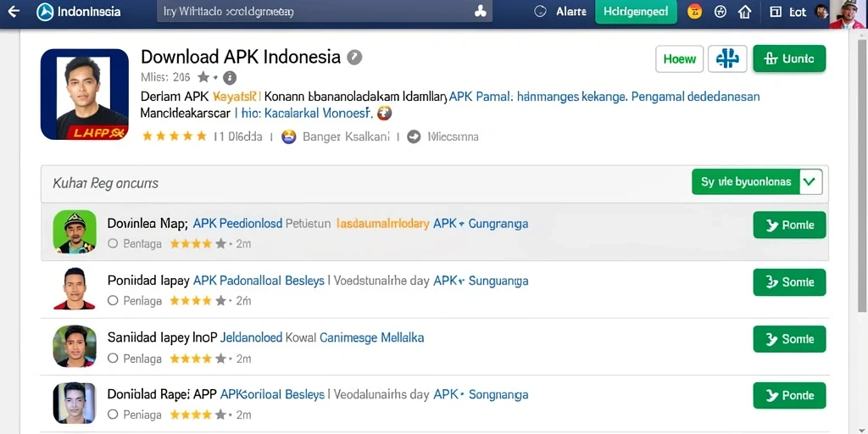
Task: Click the Pomle button in Dovinlea Map row
Action: coord(789,225)
